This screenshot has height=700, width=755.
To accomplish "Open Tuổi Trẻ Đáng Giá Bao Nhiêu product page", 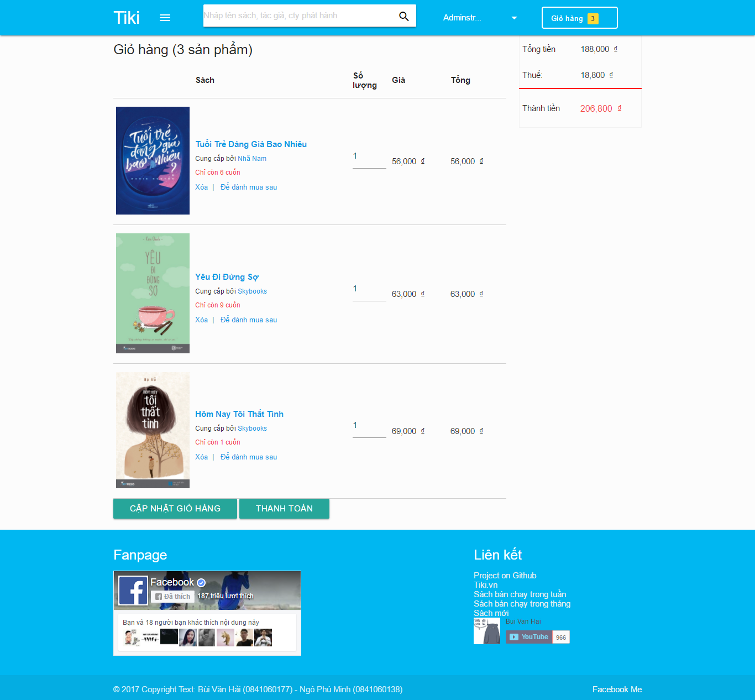I will coord(250,144).
